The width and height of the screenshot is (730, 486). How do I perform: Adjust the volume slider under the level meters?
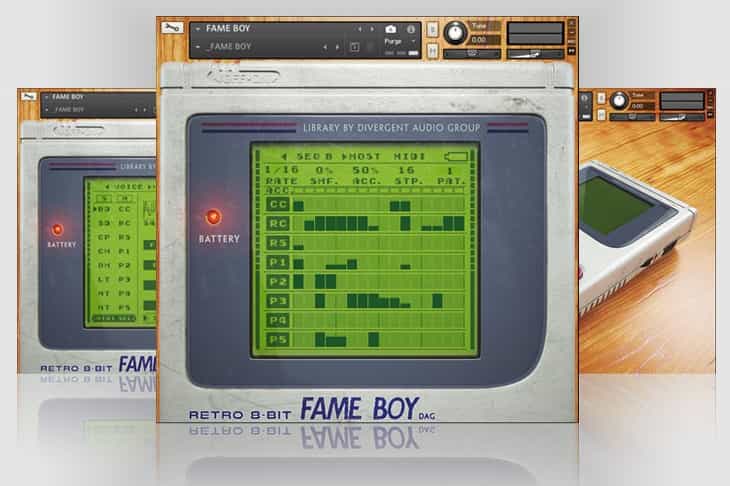click(535, 54)
